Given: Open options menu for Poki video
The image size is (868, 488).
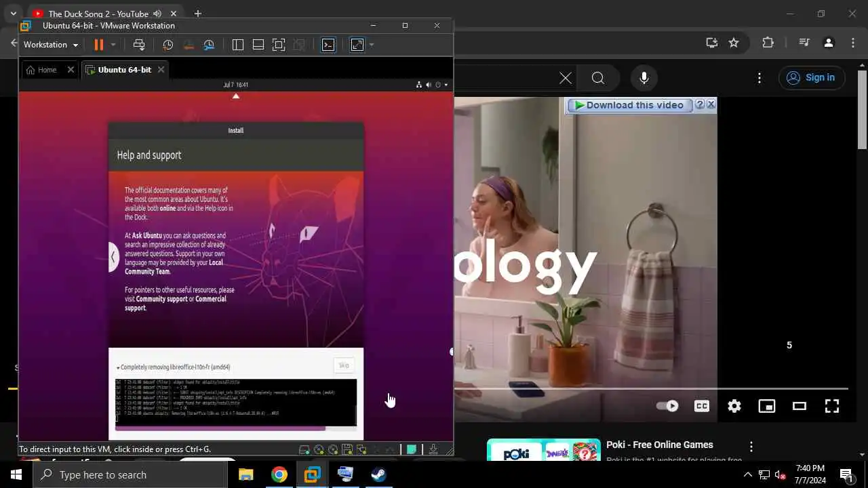Looking at the screenshot, I should (751, 447).
